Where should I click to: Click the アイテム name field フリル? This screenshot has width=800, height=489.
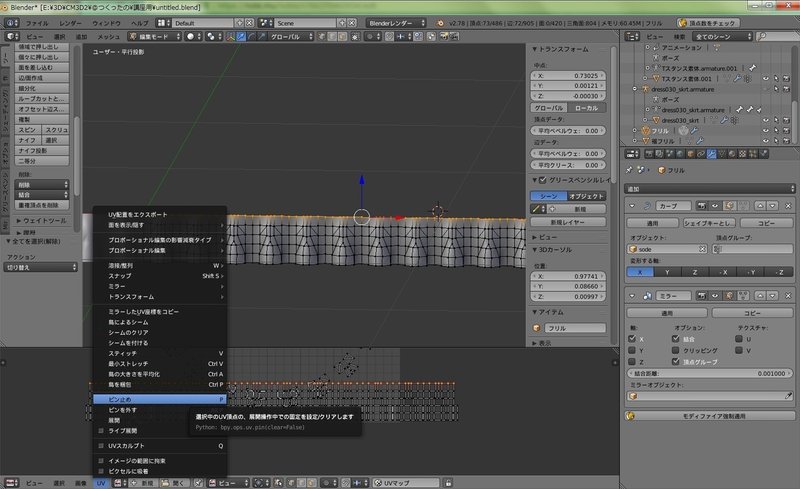coord(574,327)
